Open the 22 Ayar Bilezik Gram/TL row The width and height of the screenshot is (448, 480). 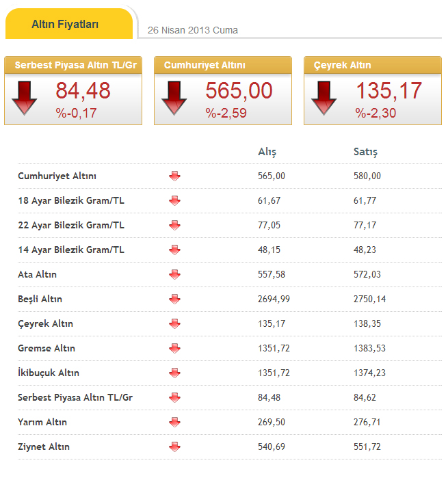[71, 226]
